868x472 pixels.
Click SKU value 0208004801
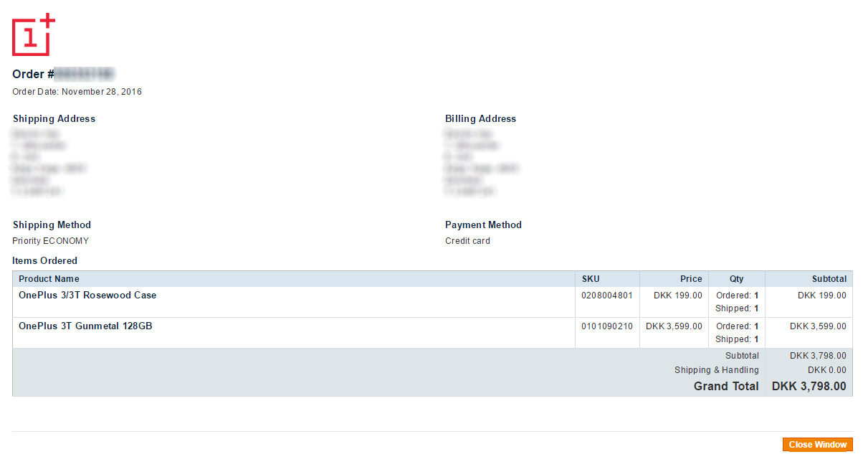point(607,296)
